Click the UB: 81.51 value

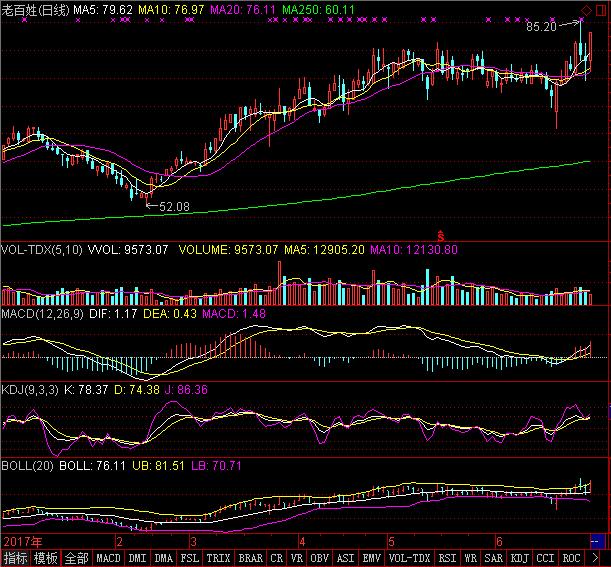[158, 466]
